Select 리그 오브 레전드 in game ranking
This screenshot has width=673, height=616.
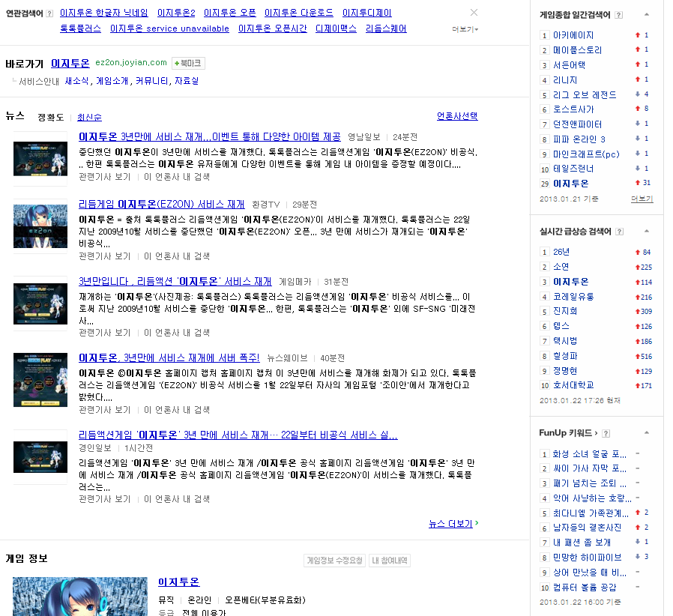(585, 95)
